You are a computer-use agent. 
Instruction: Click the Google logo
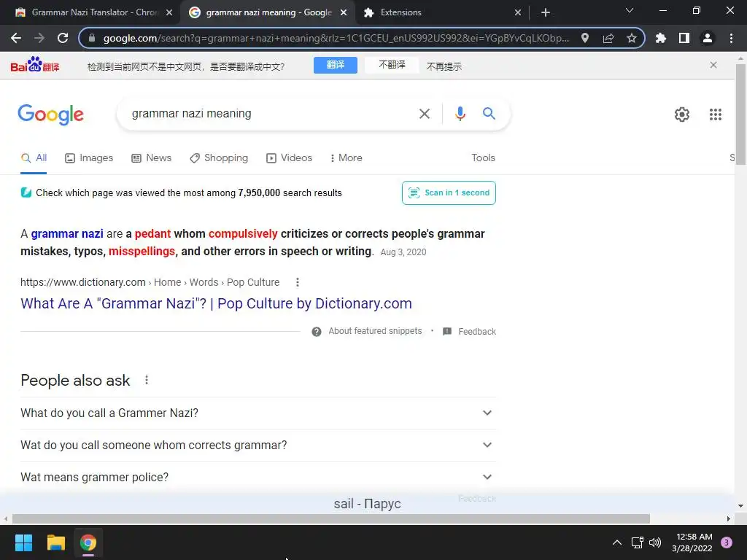tap(50, 114)
